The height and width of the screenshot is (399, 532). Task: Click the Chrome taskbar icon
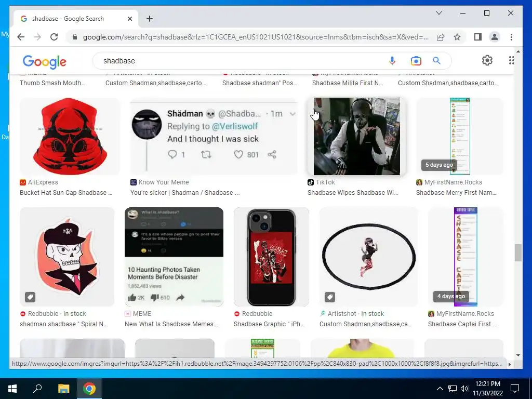(89, 389)
